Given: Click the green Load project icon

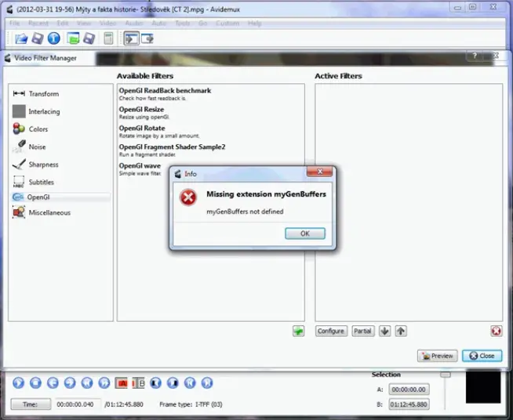Looking at the screenshot, I should click(73, 38).
